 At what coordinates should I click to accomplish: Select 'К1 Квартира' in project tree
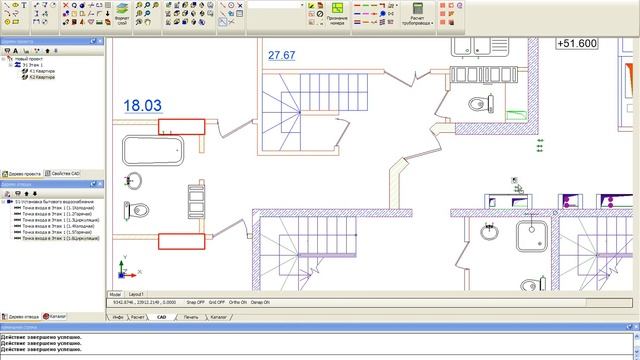click(x=42, y=71)
